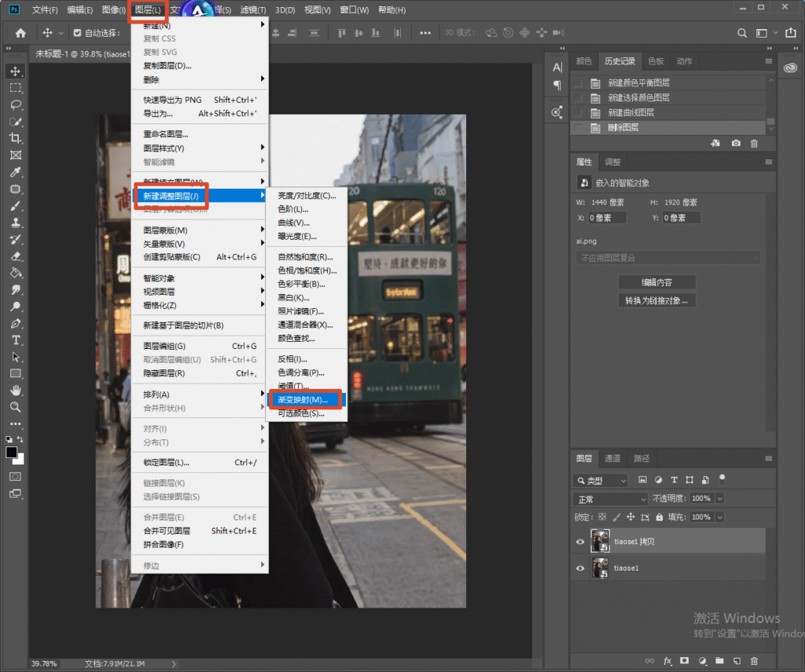The image size is (805, 672).
Task: Create new group folder icon
Action: 719,661
